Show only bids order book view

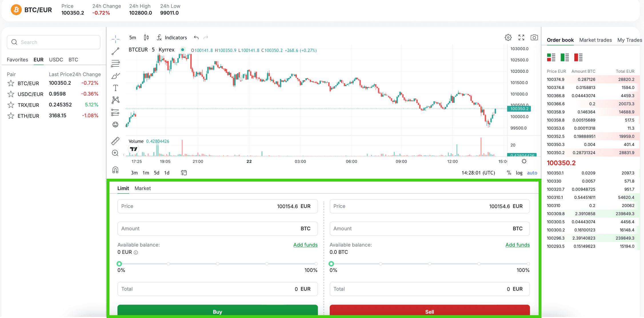565,57
